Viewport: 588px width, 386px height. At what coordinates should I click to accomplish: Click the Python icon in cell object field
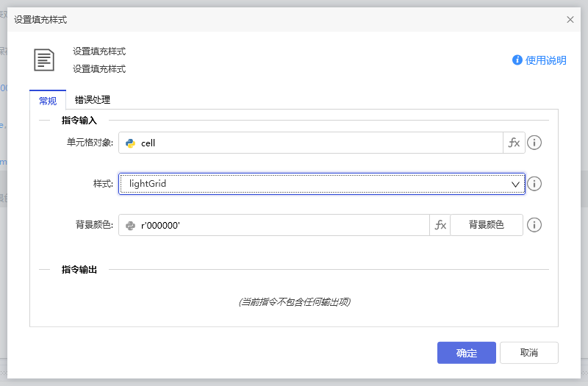(130, 143)
